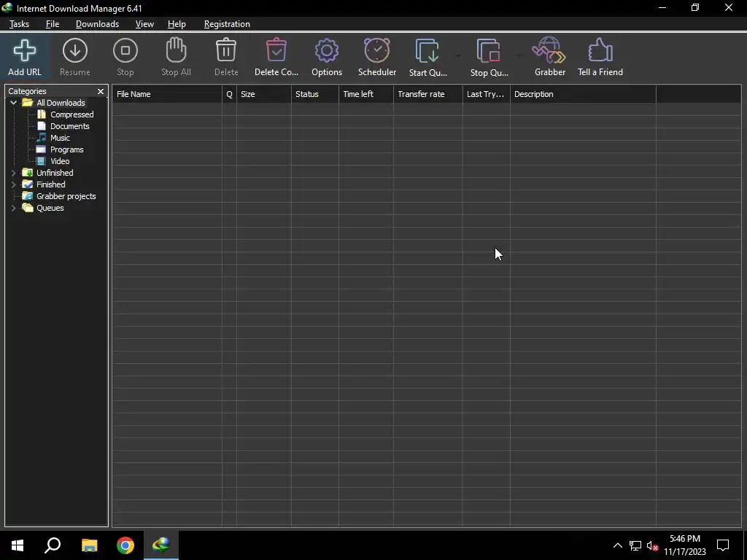The width and height of the screenshot is (747, 560).
Task: Show hidden system tray icons
Action: [x=617, y=545]
